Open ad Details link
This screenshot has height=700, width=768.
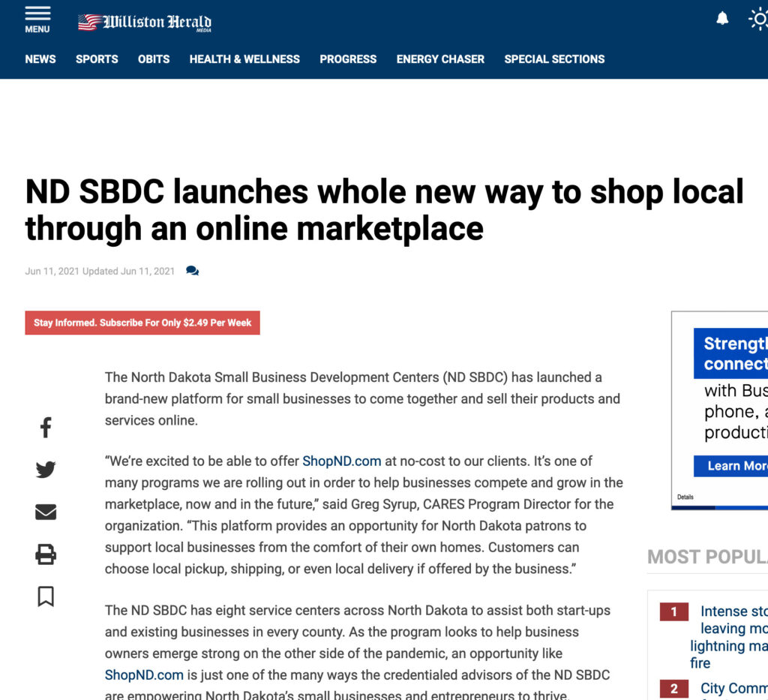(x=685, y=497)
